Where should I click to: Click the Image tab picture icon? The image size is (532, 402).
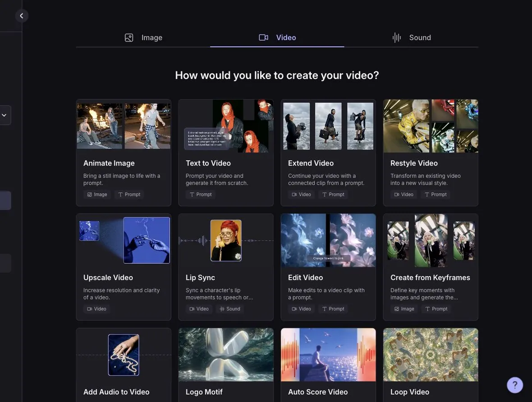(x=129, y=38)
